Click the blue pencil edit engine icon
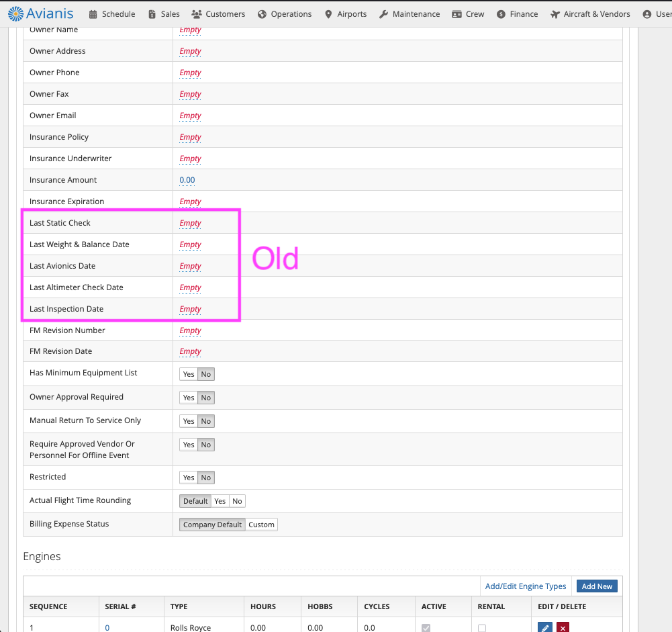Image resolution: width=672 pixels, height=632 pixels. (x=545, y=627)
